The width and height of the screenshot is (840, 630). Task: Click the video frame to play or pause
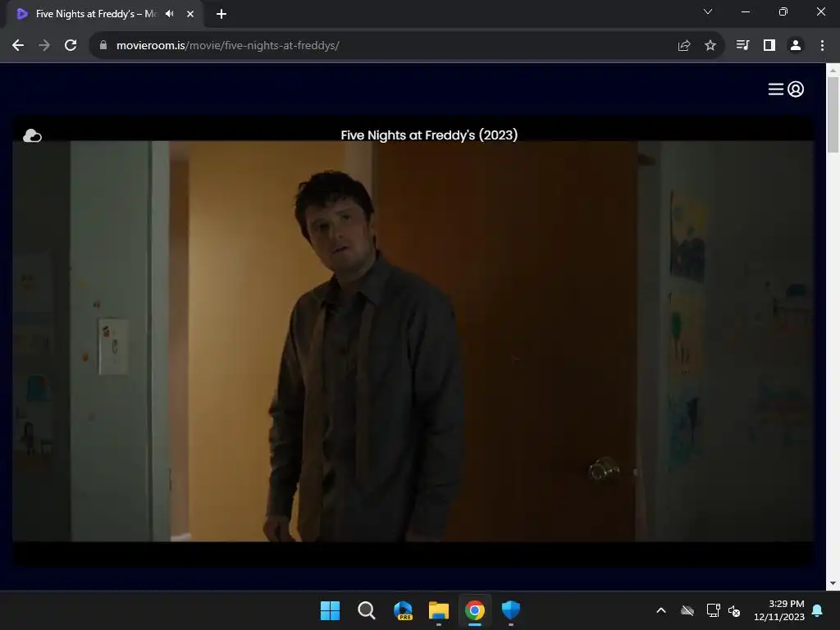point(413,341)
